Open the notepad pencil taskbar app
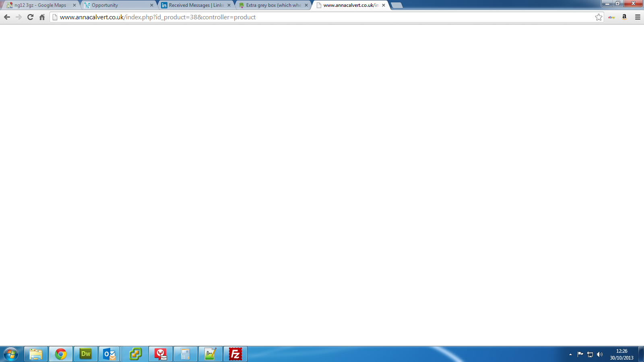The image size is (644, 362). coord(211,354)
